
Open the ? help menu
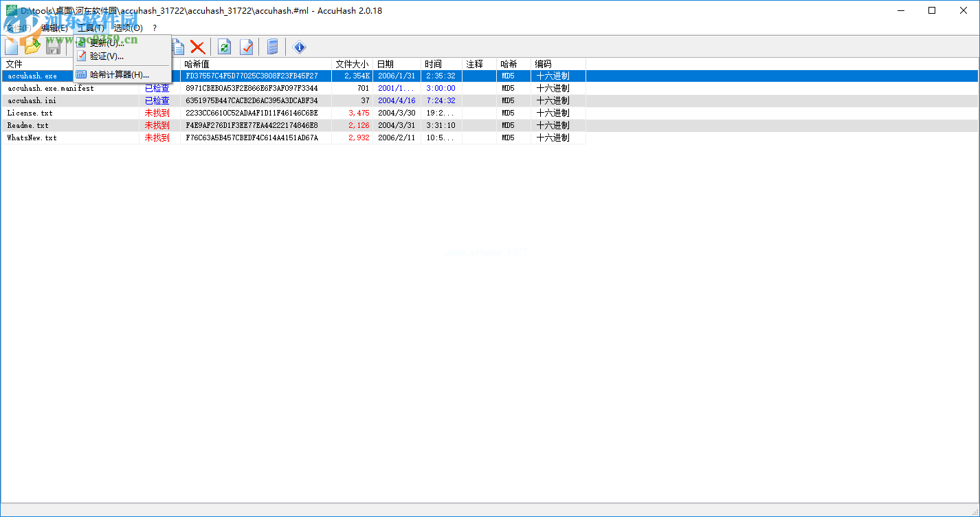tap(155, 28)
